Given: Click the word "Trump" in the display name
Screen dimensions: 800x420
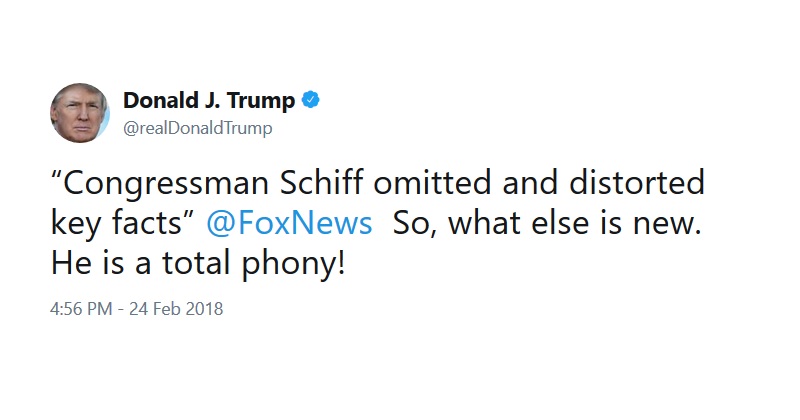Looking at the screenshot, I should coord(261,101).
